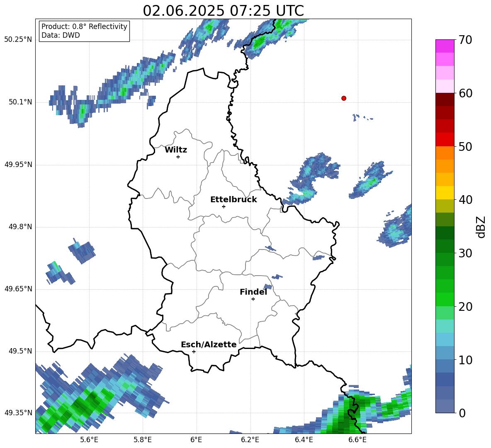Click the 49.65°N latitude label
The height and width of the screenshot is (448, 491).
18,289
